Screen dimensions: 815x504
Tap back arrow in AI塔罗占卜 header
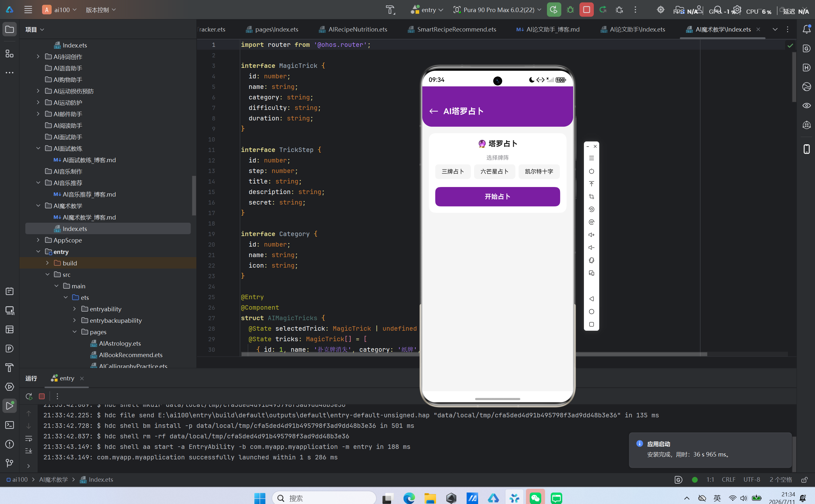[x=433, y=111]
